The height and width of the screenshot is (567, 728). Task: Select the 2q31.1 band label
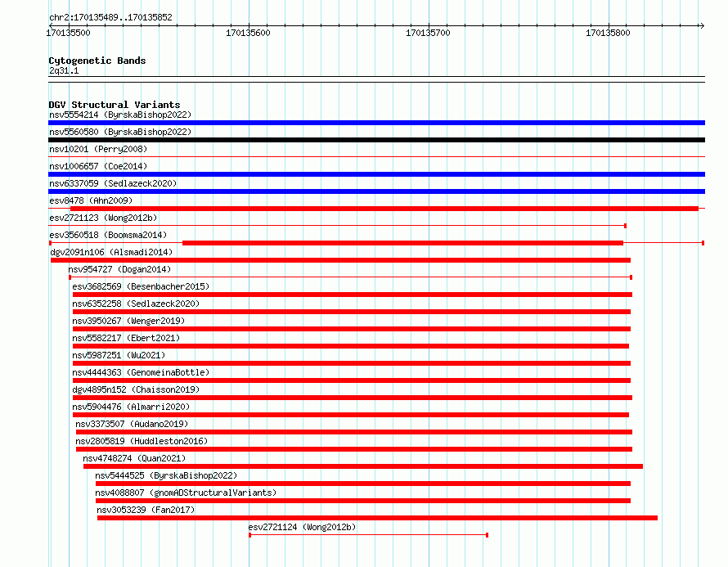pos(64,70)
